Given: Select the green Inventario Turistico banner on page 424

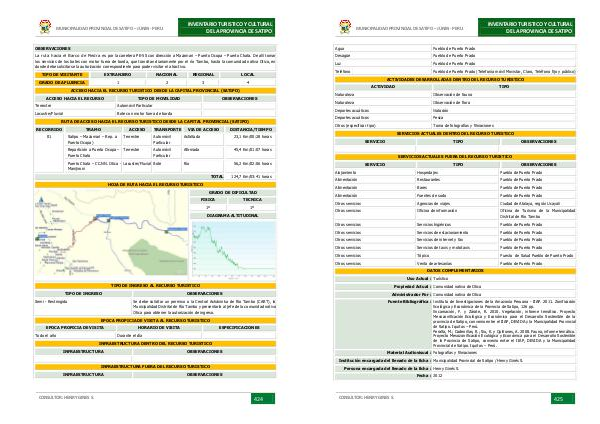Looking at the screenshot, I should pos(227,27).
